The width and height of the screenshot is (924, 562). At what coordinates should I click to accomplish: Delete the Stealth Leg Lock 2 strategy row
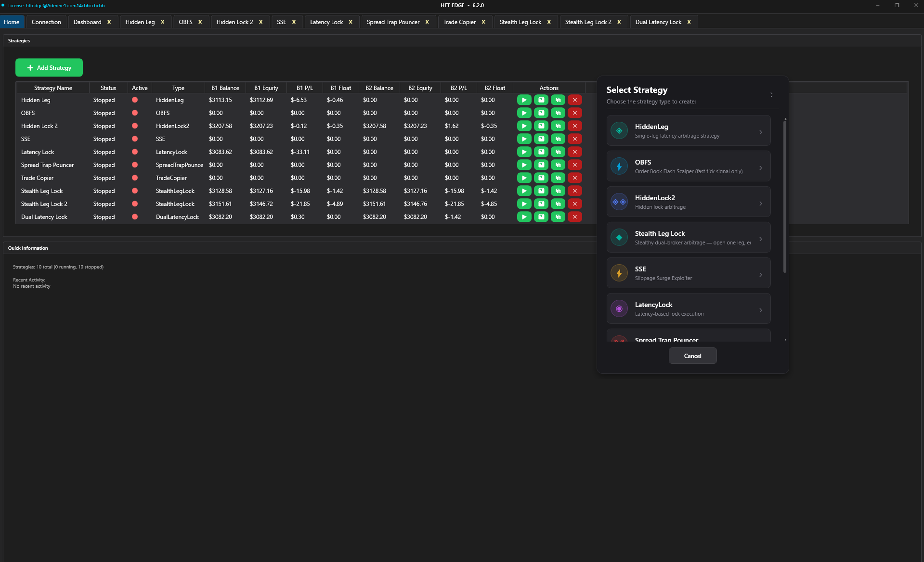coord(575,204)
